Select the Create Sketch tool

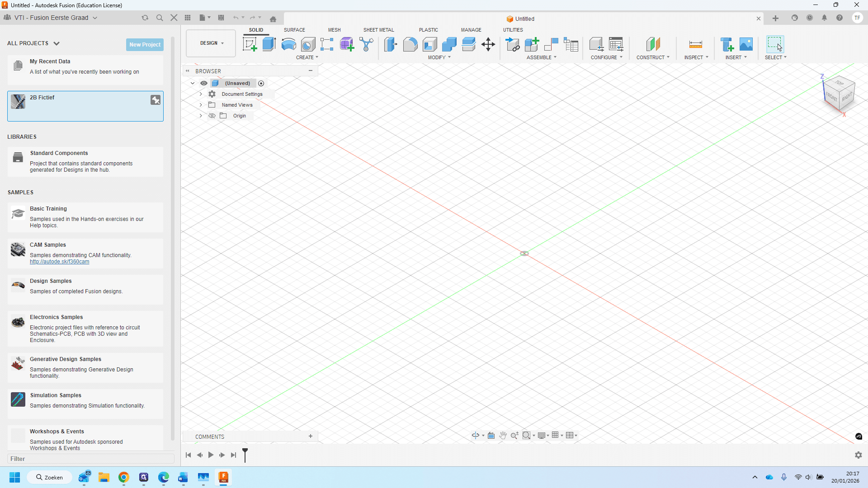[250, 44]
